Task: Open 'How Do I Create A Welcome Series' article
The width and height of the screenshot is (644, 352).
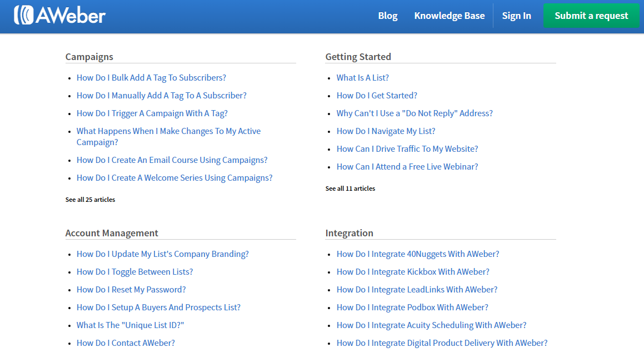Action: point(174,177)
